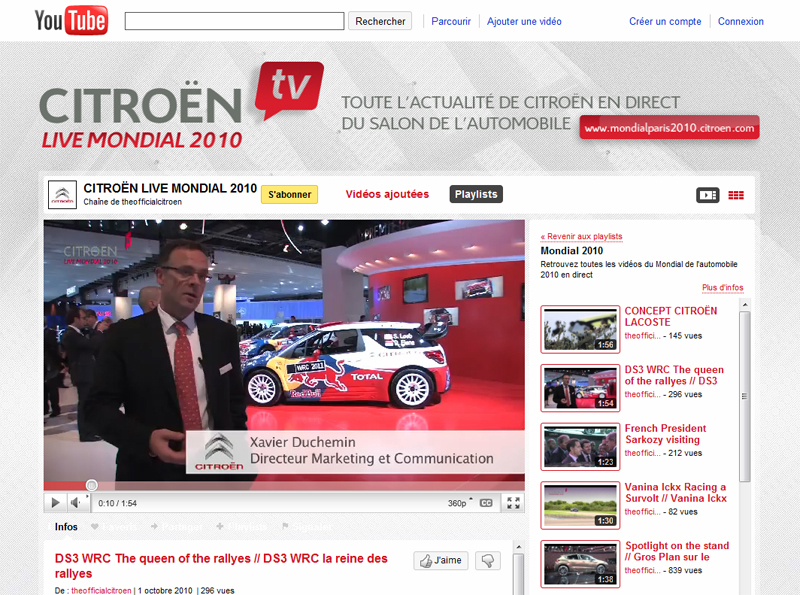Screen dimensions: 800x595
Task: Switch to red grid view icon
Action: pos(736,195)
